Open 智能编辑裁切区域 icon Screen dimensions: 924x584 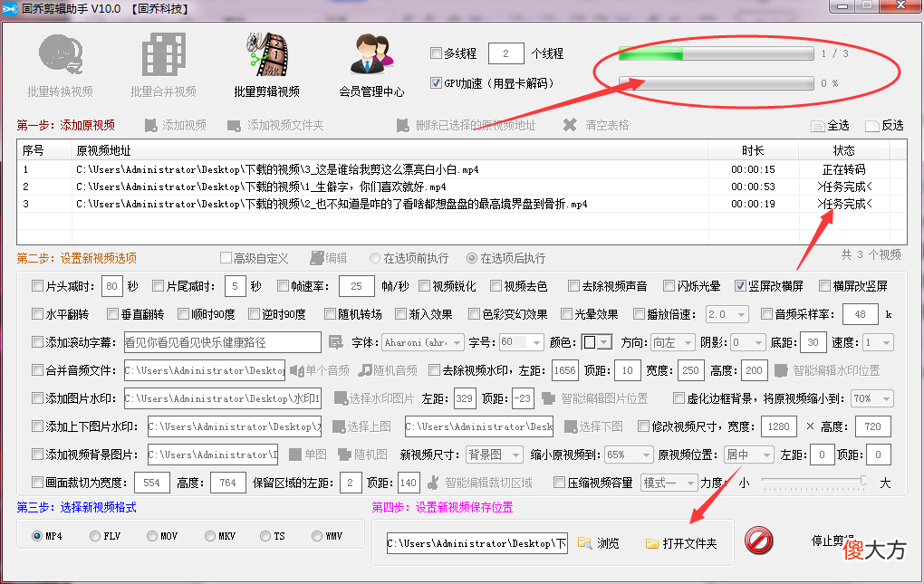coord(433,483)
